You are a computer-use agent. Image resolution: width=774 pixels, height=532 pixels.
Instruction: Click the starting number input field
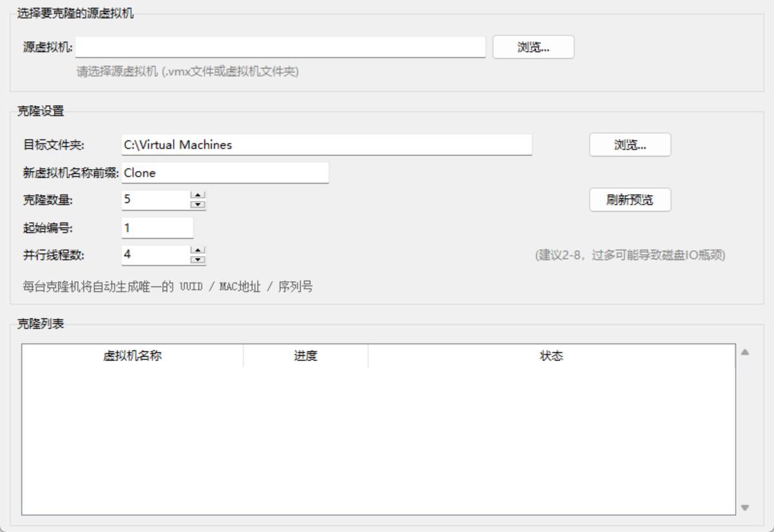(x=157, y=227)
